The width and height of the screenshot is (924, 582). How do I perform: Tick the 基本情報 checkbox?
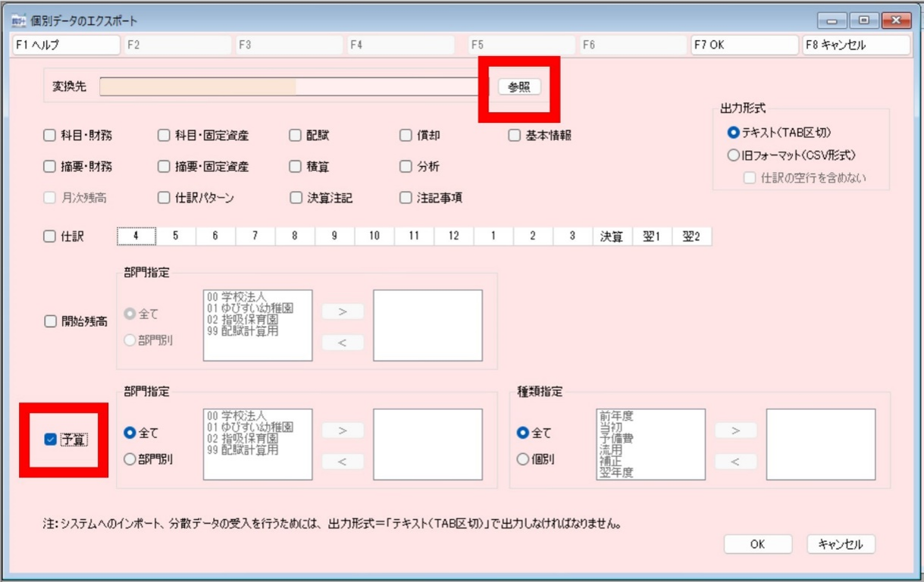click(515, 136)
